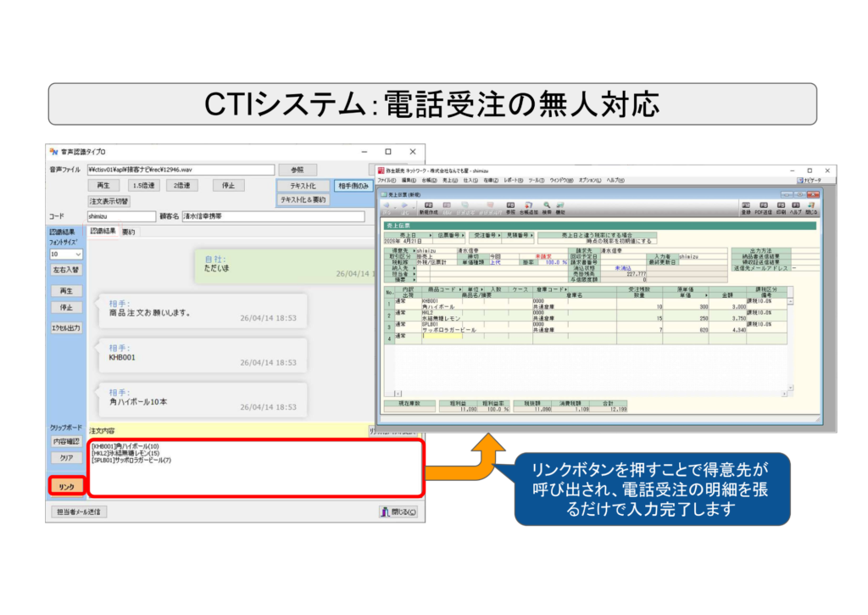Viewport: 868px width, 615px height.
Task: Click the 伝票複写 toolbar icon
Action: 465,208
